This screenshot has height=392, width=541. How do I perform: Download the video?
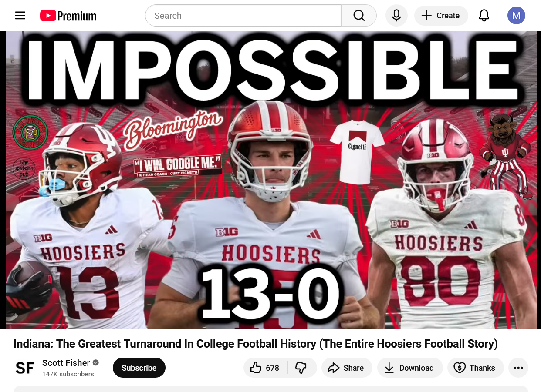[410, 368]
